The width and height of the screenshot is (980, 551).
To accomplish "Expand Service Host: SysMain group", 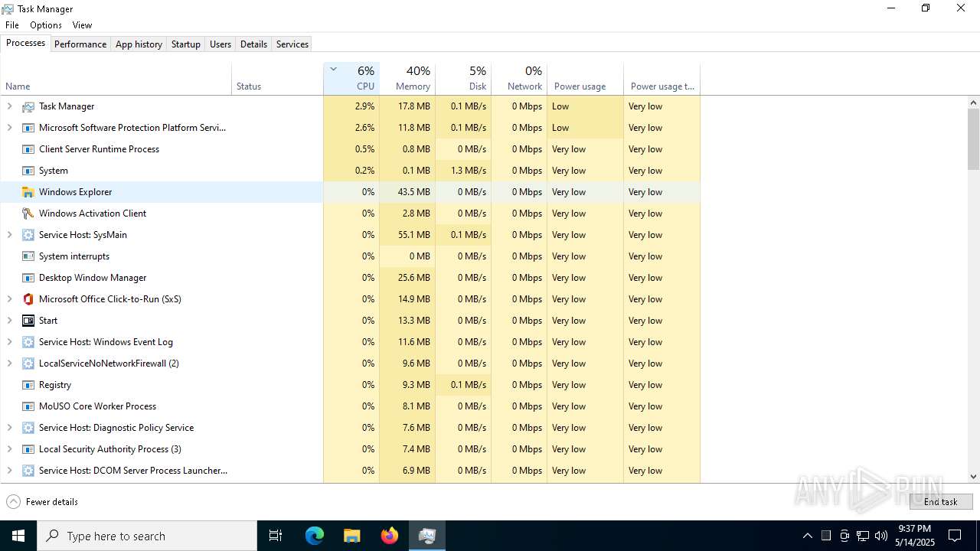I will click(10, 235).
